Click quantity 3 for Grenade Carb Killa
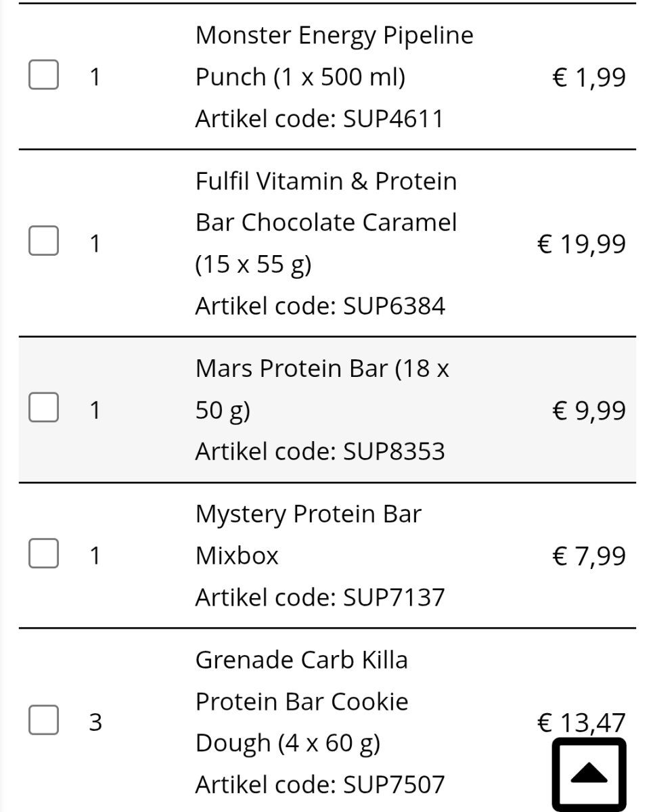655x812 pixels. tap(95, 723)
